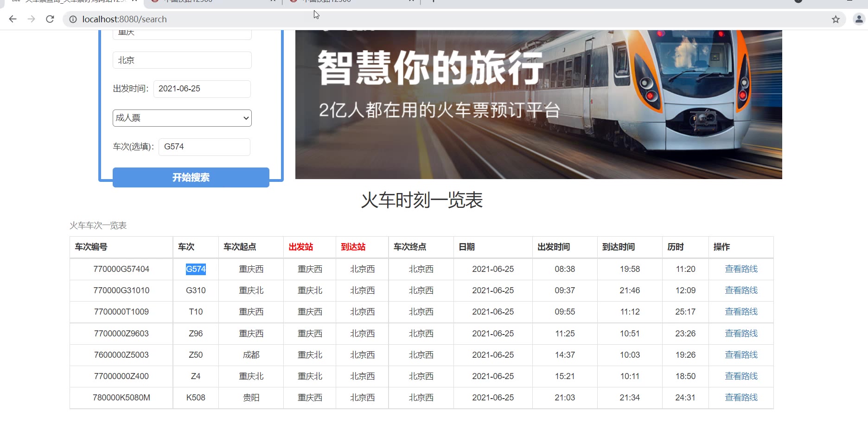Click the browser back arrow
The image size is (868, 438).
pos(13,19)
